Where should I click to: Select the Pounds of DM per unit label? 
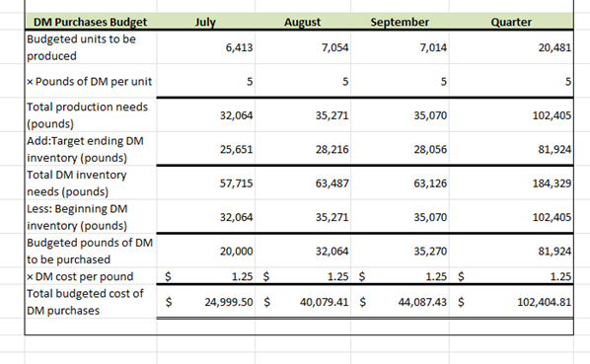91,81
